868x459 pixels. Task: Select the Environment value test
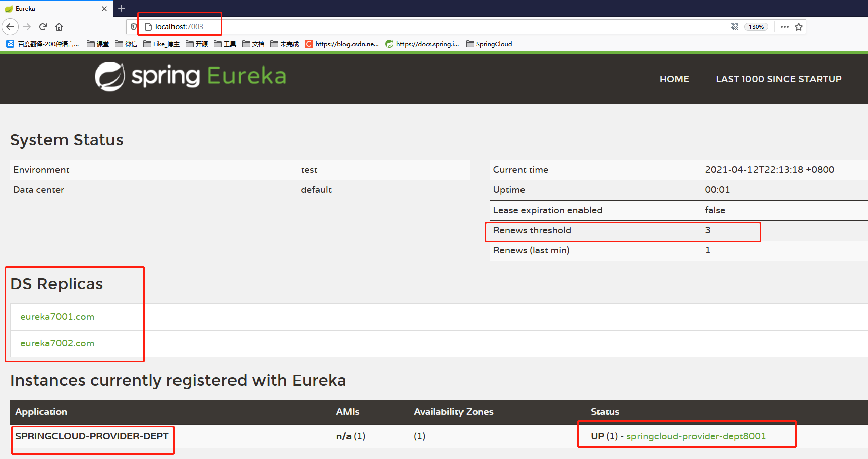point(309,170)
